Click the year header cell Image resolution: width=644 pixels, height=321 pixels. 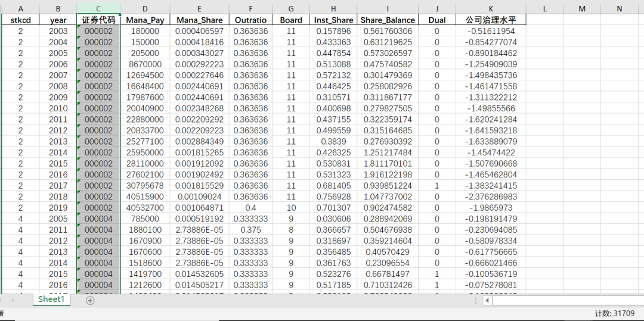click(x=58, y=20)
